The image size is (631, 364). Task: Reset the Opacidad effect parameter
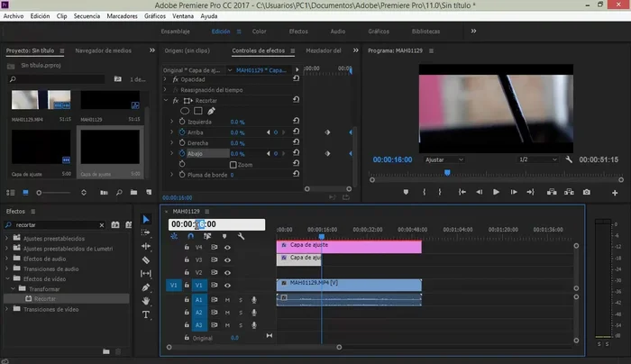(x=297, y=78)
